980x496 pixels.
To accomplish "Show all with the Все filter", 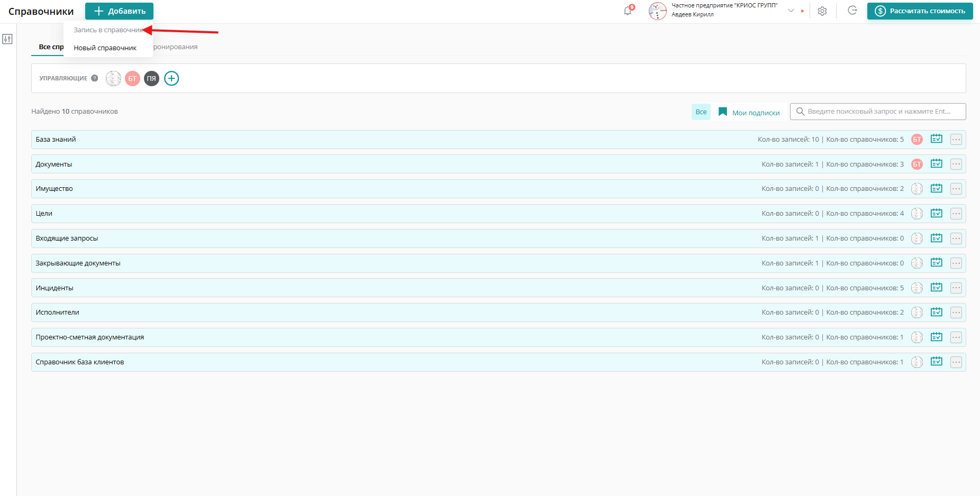I will [701, 112].
